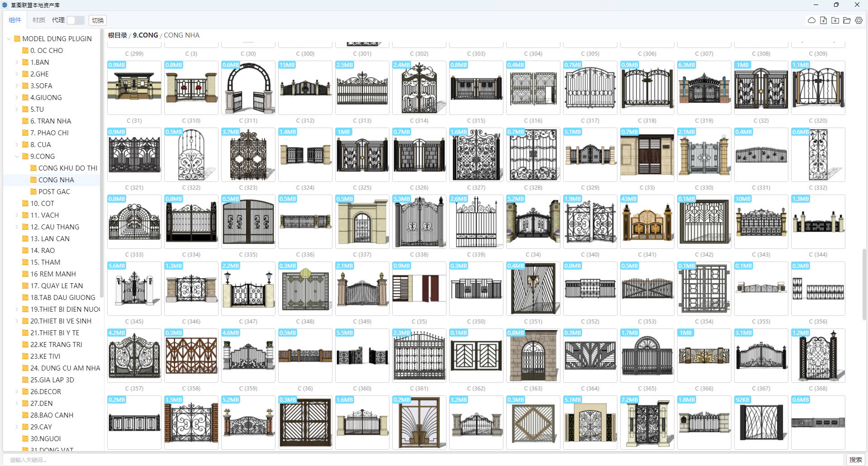Click the POST GAC folder icon
The width and height of the screenshot is (868, 466).
(33, 191)
